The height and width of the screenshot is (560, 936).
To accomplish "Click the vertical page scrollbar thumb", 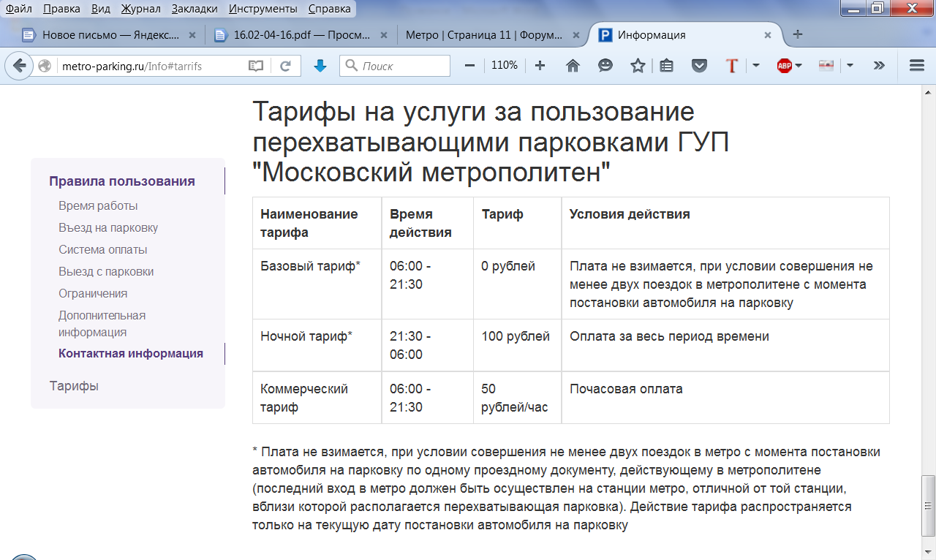I will tap(929, 506).
